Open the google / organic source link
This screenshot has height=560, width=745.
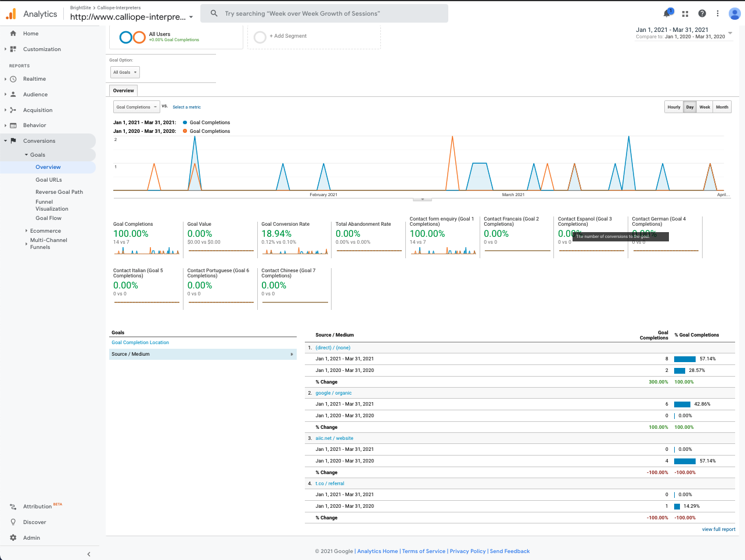333,393
